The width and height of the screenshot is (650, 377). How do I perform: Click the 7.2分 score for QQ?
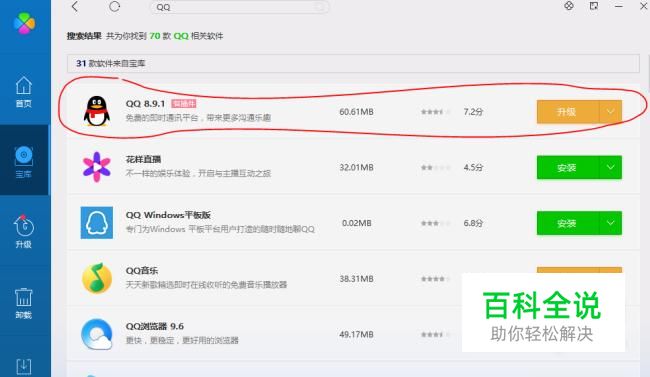click(x=473, y=112)
